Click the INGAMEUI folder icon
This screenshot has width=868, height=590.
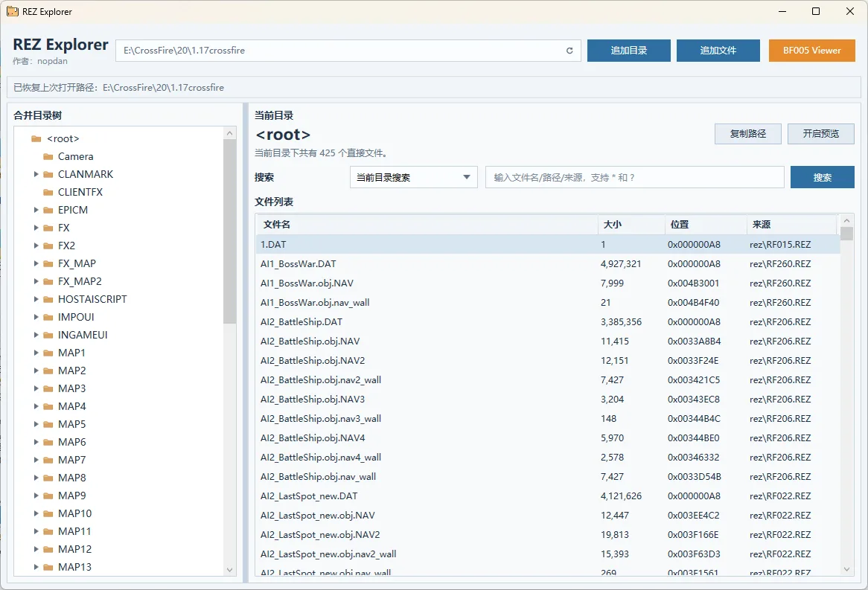[48, 335]
